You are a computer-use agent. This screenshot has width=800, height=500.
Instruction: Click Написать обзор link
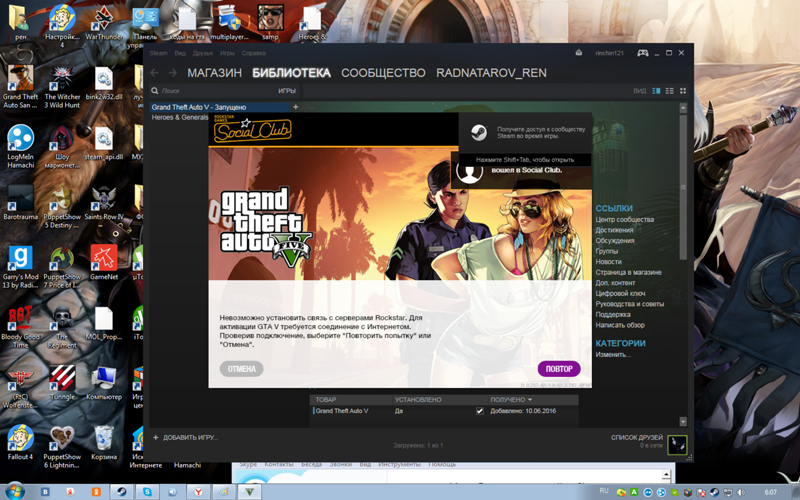coord(620,325)
